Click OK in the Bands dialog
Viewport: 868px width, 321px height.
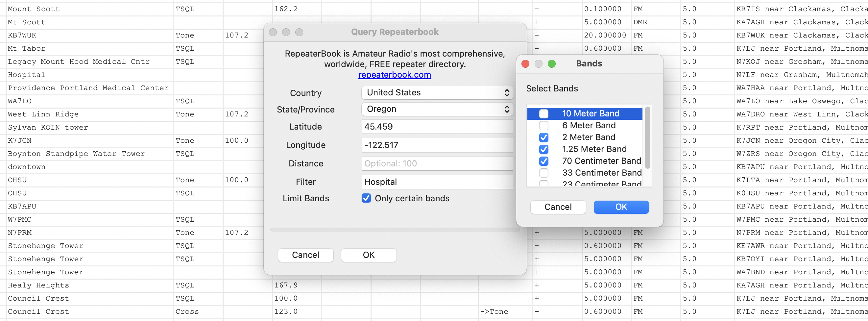pos(621,207)
